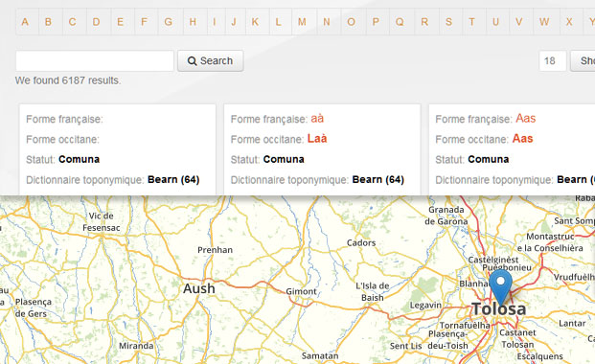Jump to letter X entries
The image size is (595, 364).
(569, 22)
